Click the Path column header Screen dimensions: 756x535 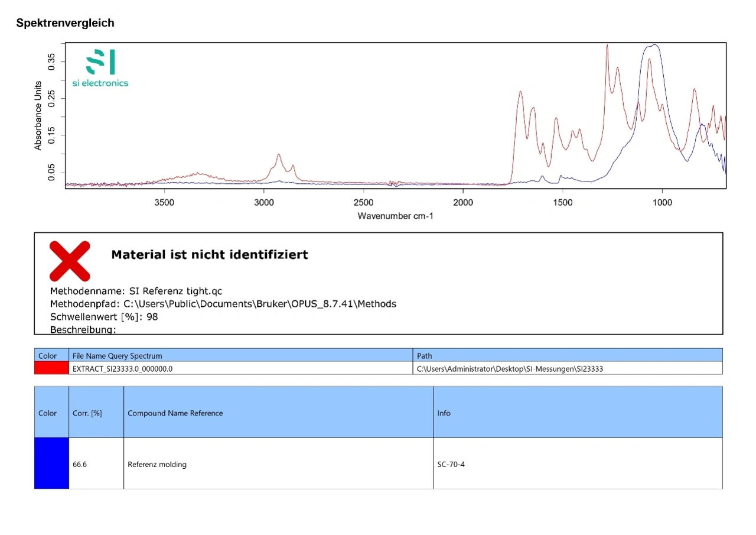tap(424, 356)
